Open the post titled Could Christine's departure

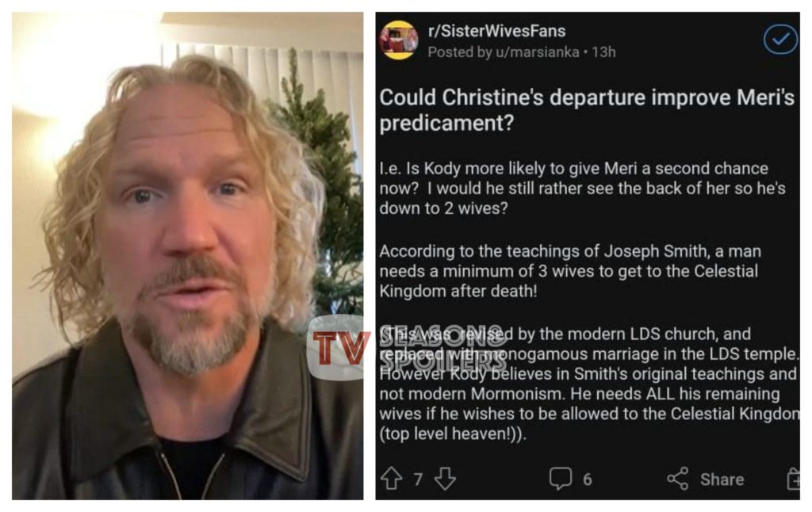tap(587, 110)
